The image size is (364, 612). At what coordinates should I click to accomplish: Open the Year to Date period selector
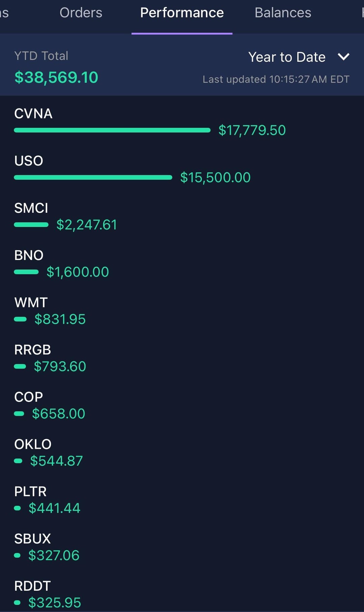click(287, 57)
